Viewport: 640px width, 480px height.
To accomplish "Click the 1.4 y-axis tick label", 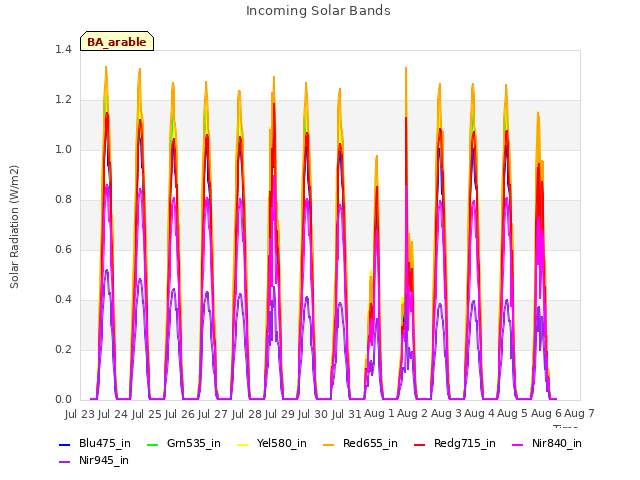I will click(63, 49).
